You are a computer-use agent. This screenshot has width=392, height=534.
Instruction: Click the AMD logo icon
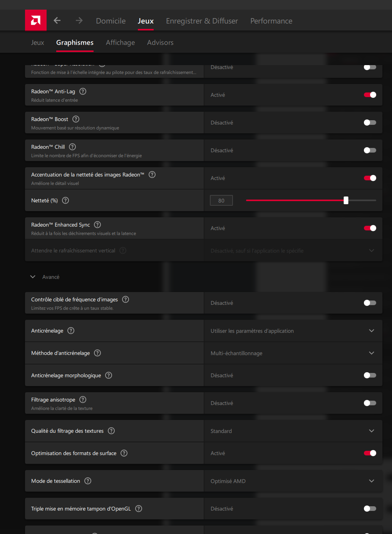(x=36, y=20)
